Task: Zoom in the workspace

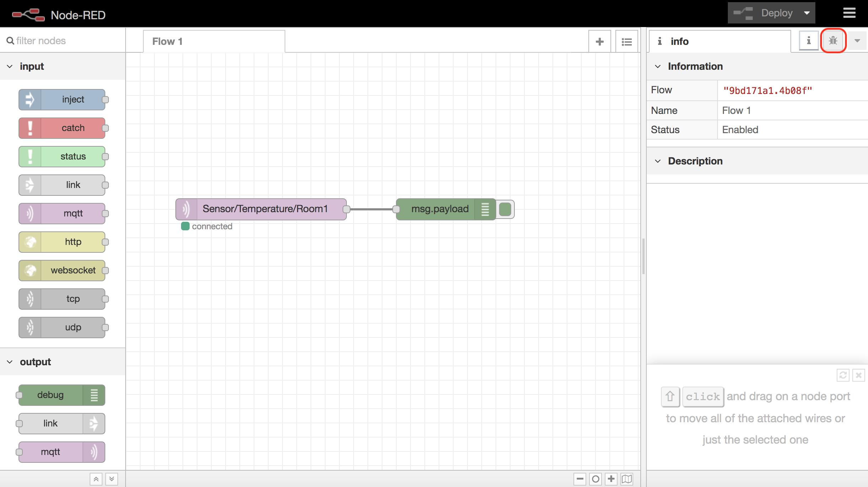Action: pos(611,479)
